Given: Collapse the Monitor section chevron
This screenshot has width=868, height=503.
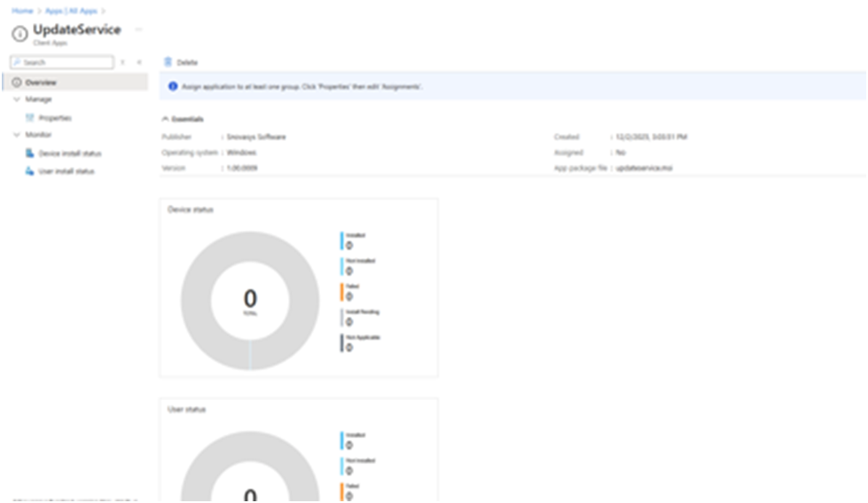Looking at the screenshot, I should point(17,135).
